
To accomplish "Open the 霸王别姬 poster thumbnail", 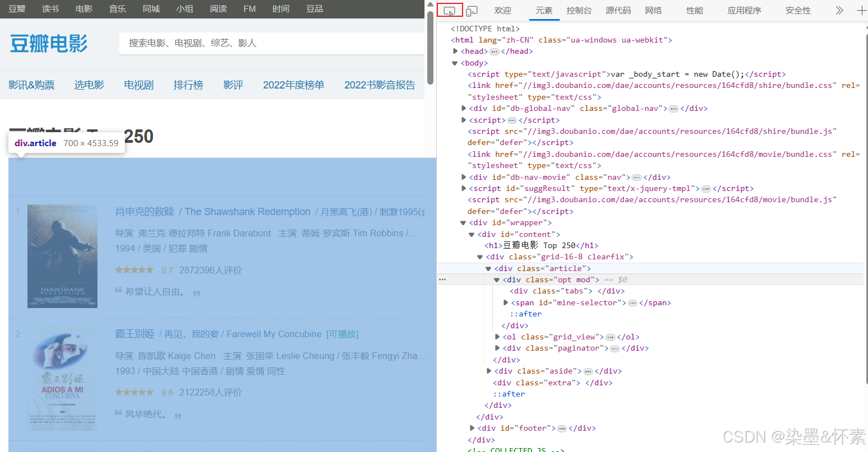I will (x=62, y=379).
